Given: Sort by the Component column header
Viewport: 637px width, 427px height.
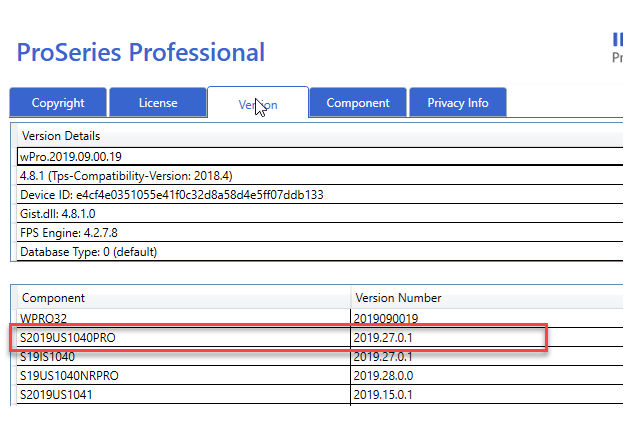Looking at the screenshot, I should (53, 298).
